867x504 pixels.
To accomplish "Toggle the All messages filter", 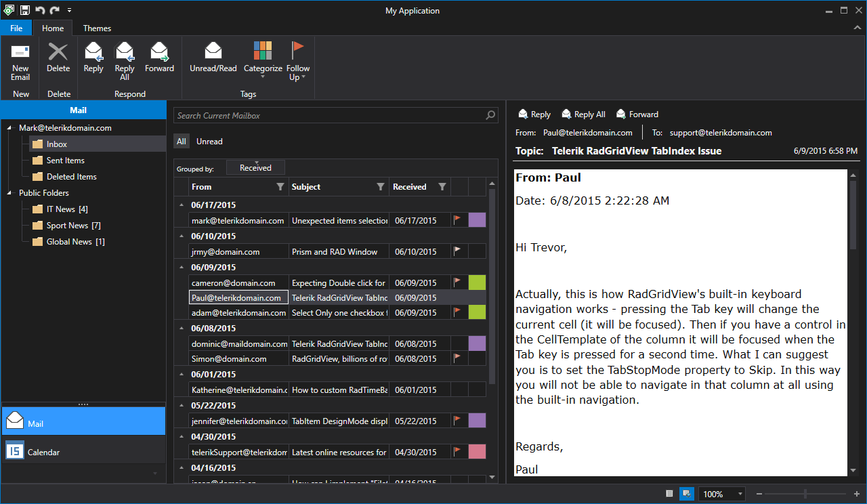I will (x=181, y=142).
